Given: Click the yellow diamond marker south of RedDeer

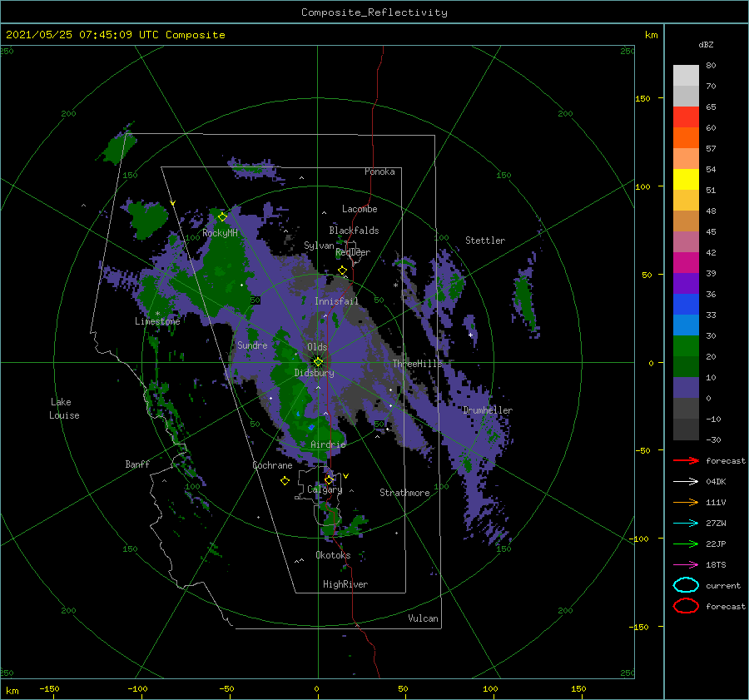Looking at the screenshot, I should tap(343, 271).
